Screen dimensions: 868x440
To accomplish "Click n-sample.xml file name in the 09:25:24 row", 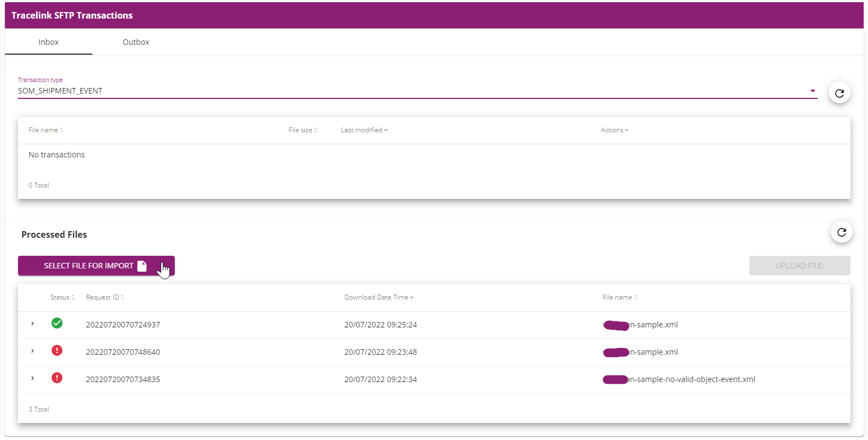I will click(x=640, y=325).
